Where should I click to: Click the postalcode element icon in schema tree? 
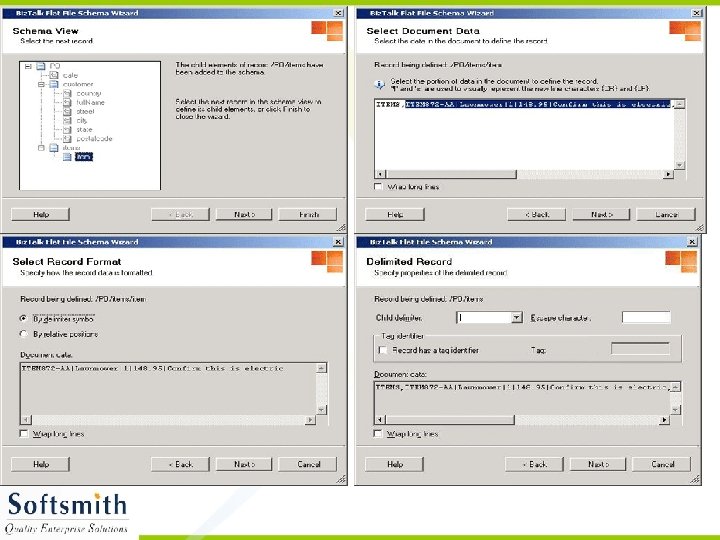tap(68, 139)
